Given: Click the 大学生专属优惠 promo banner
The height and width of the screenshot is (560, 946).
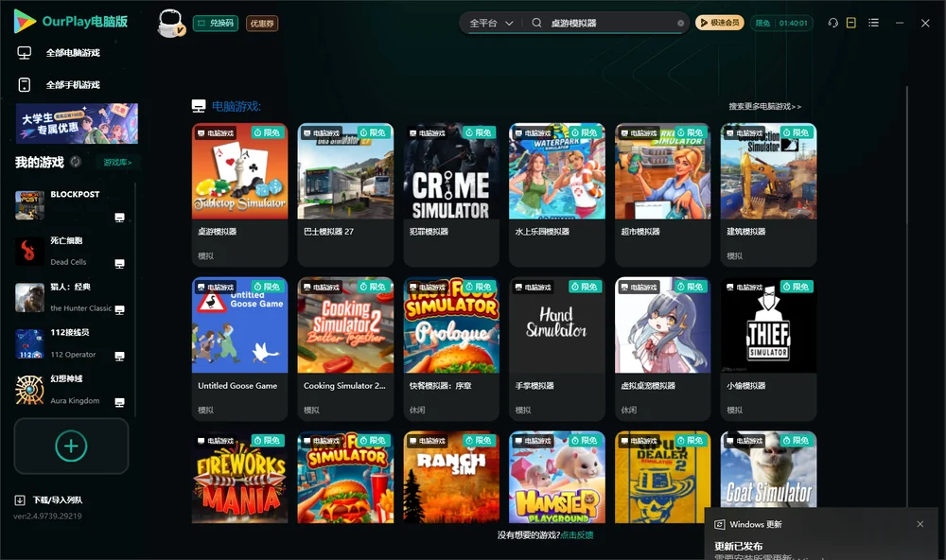Looking at the screenshot, I should tap(77, 124).
